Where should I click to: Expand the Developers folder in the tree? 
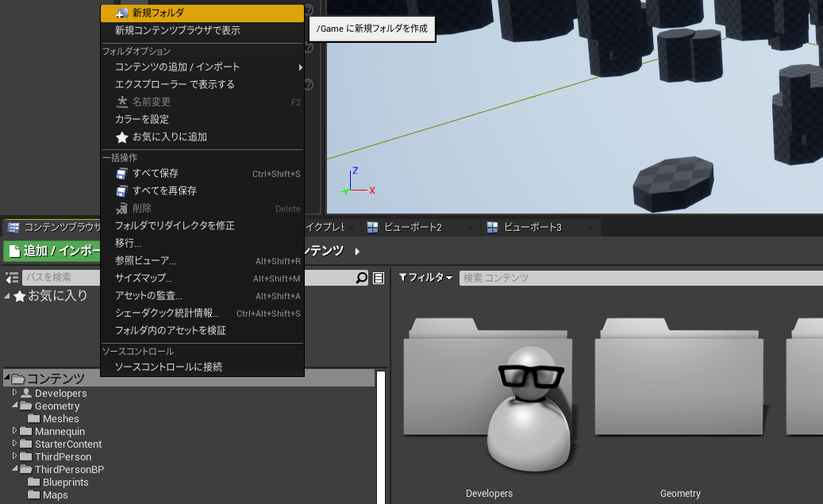tap(15, 392)
